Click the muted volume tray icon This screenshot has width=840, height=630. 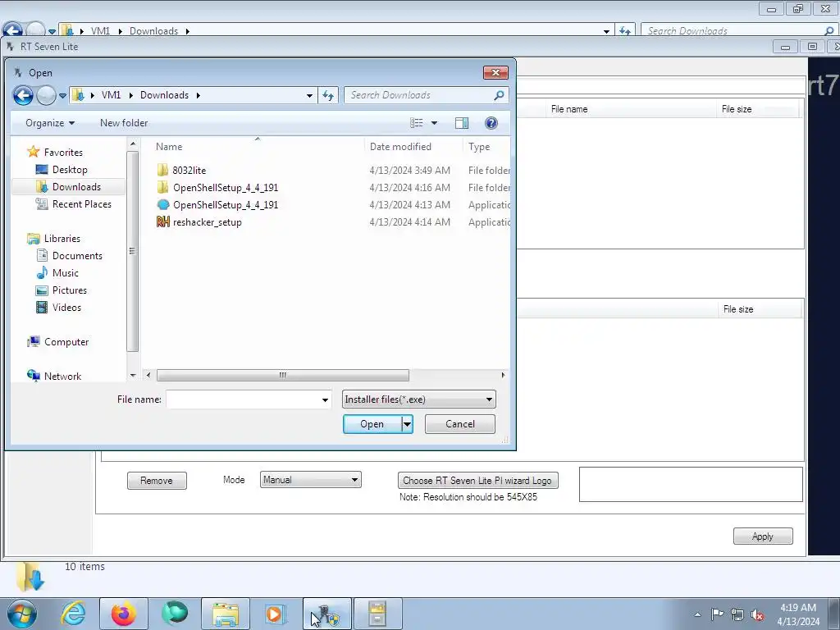[x=757, y=615]
